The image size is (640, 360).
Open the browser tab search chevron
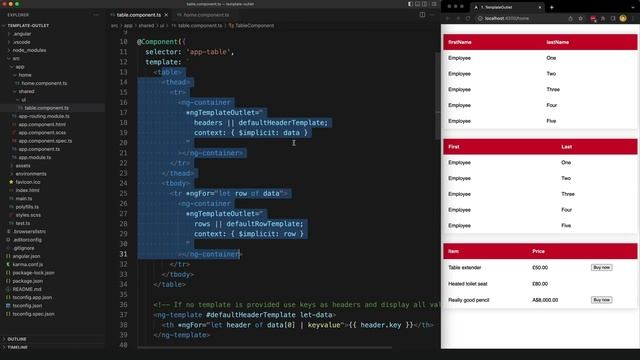click(x=634, y=7)
